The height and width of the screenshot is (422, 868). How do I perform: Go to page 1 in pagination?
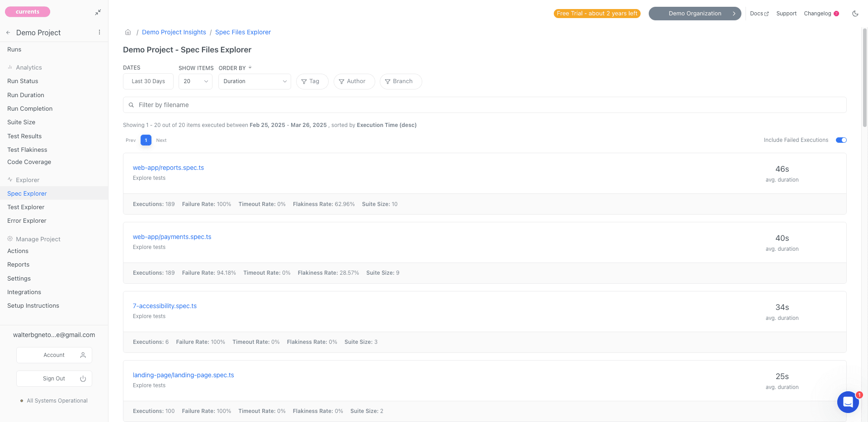146,140
